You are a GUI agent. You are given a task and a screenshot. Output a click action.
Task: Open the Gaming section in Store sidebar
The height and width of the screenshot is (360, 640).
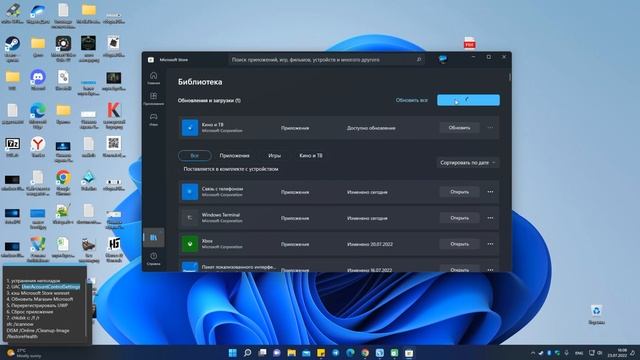[153, 119]
